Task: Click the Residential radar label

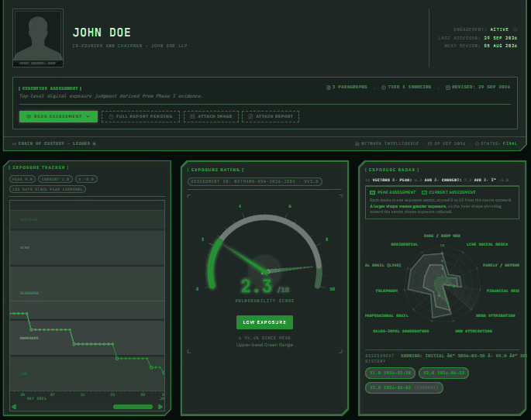Action: (x=405, y=244)
